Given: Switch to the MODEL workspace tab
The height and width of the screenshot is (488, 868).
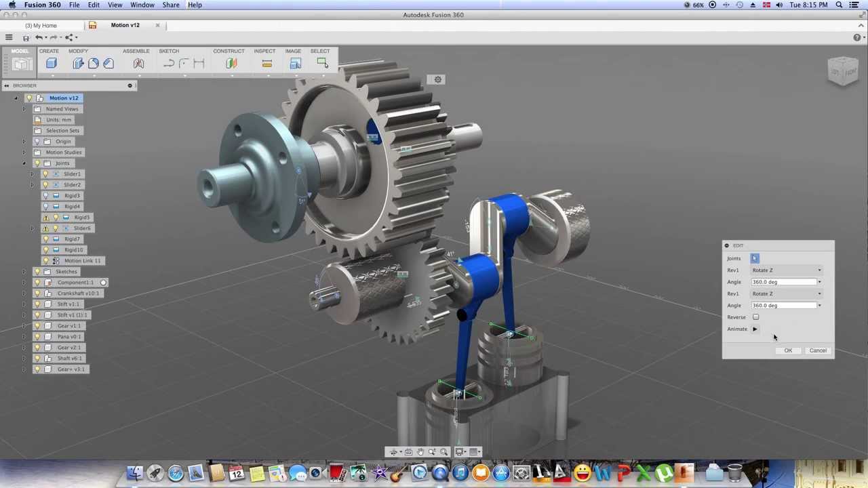Looking at the screenshot, I should (x=20, y=51).
